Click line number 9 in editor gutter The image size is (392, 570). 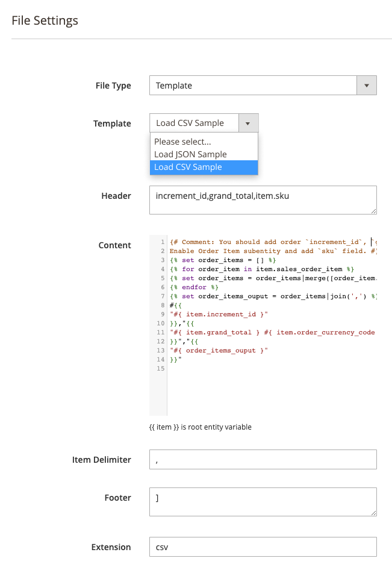coord(162,314)
